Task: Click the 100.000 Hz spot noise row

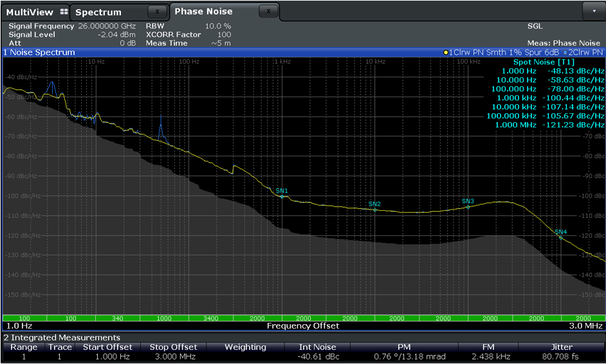Action: pyautogui.click(x=547, y=89)
